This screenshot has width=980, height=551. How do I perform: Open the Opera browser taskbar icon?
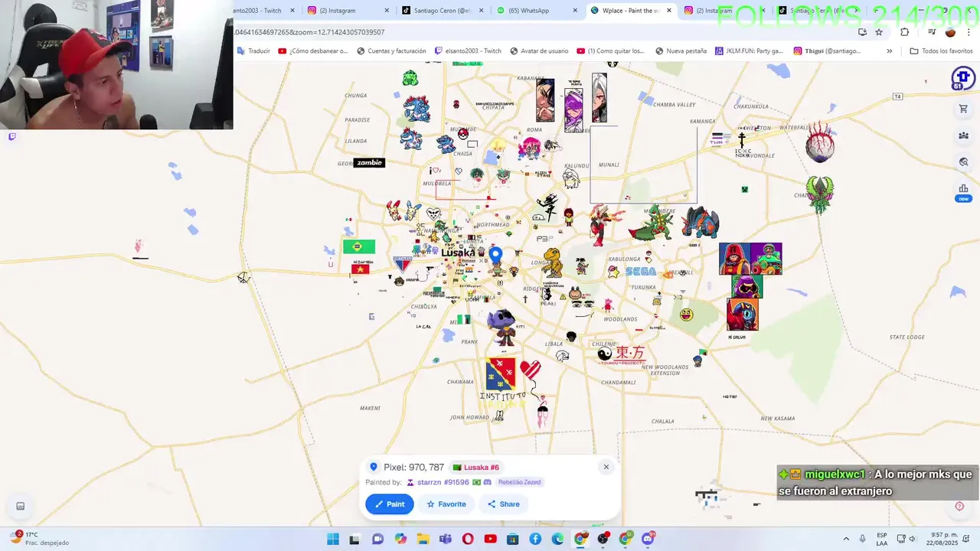tap(468, 539)
